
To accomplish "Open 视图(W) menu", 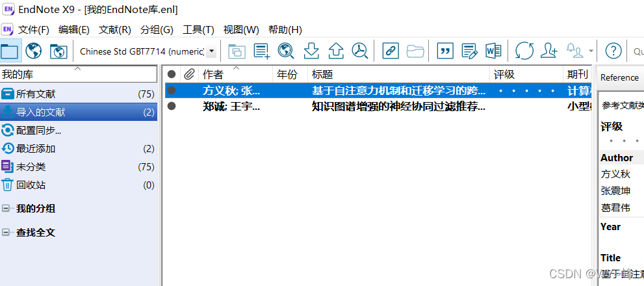I will point(241,30).
